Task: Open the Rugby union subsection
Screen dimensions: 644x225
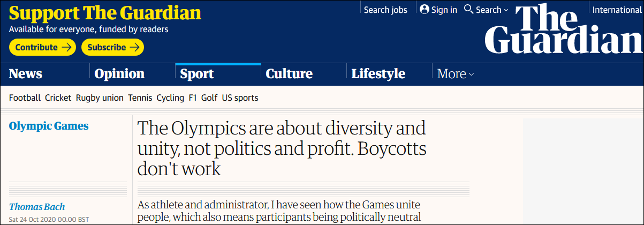Action: [100, 97]
